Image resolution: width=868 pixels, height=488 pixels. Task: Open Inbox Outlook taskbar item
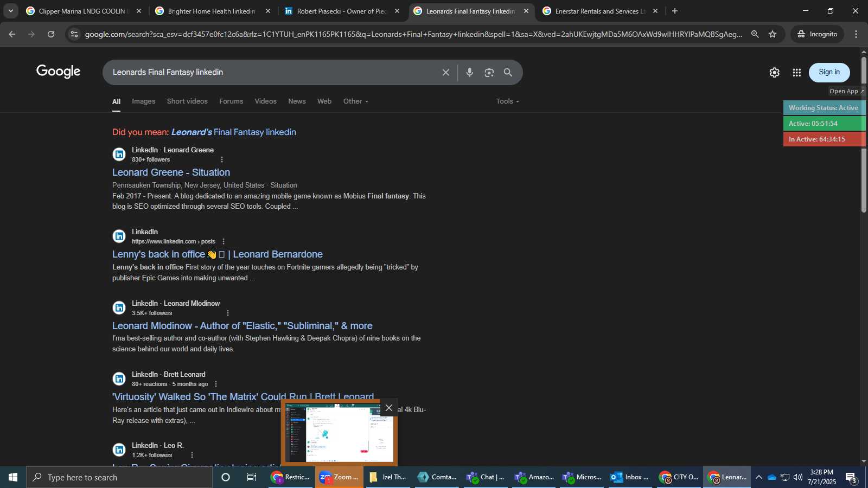click(x=630, y=477)
